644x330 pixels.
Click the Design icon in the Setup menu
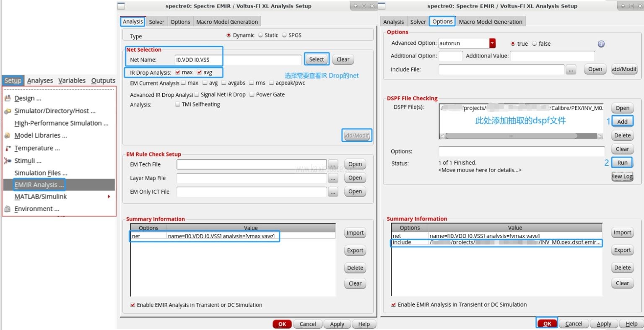pos(8,98)
